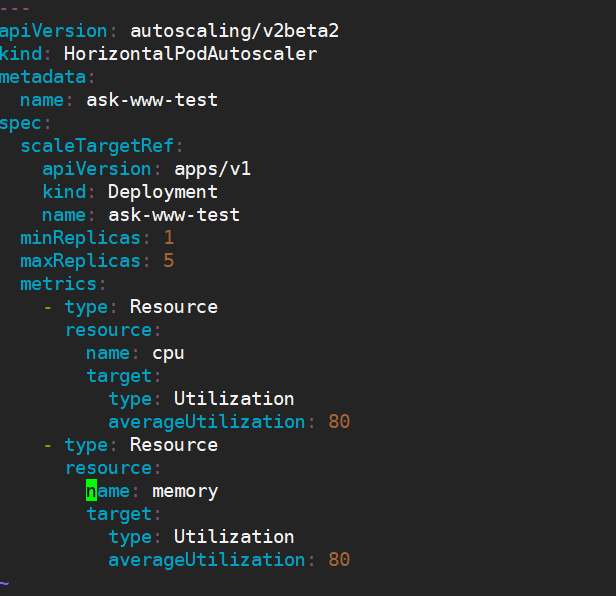Image resolution: width=616 pixels, height=596 pixels.
Task: Click the maxReplicas value 5
Action: 169,261
